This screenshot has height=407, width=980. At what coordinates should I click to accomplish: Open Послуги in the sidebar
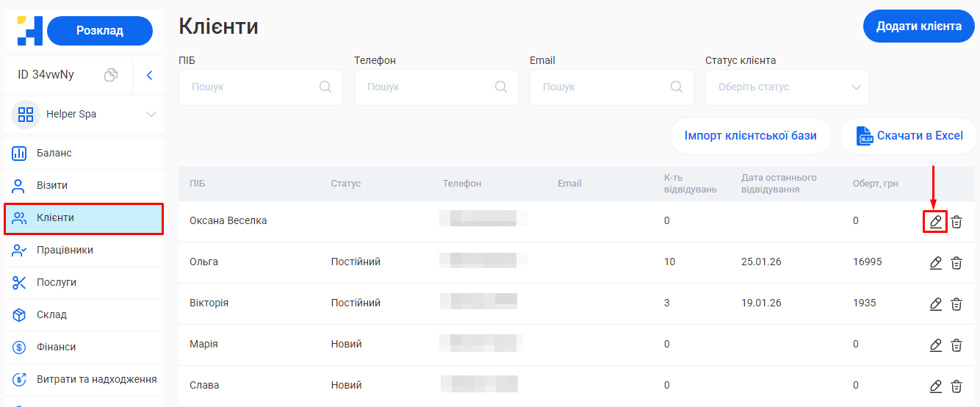pos(84,283)
